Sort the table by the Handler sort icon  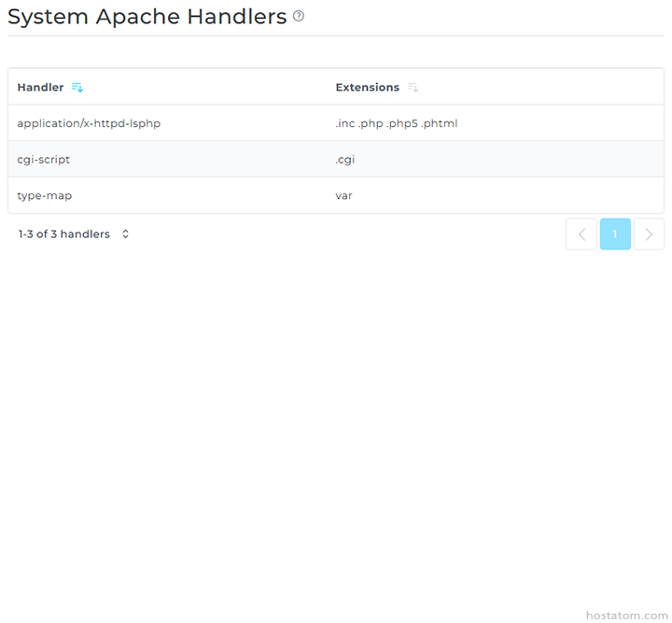[77, 88]
